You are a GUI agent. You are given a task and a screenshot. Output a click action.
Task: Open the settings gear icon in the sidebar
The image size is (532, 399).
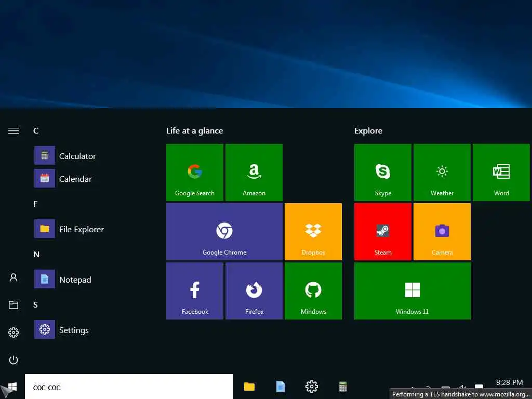pyautogui.click(x=14, y=332)
